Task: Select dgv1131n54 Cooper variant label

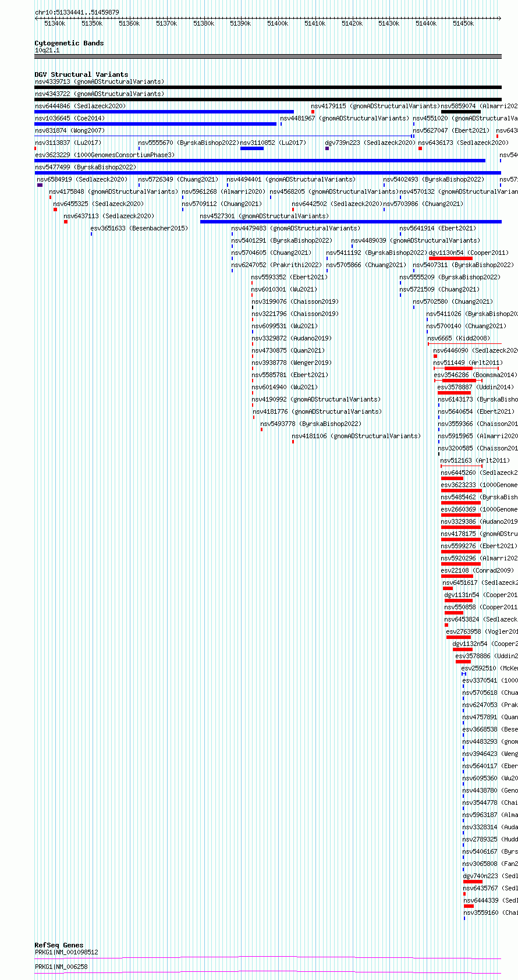Action: click(x=481, y=595)
